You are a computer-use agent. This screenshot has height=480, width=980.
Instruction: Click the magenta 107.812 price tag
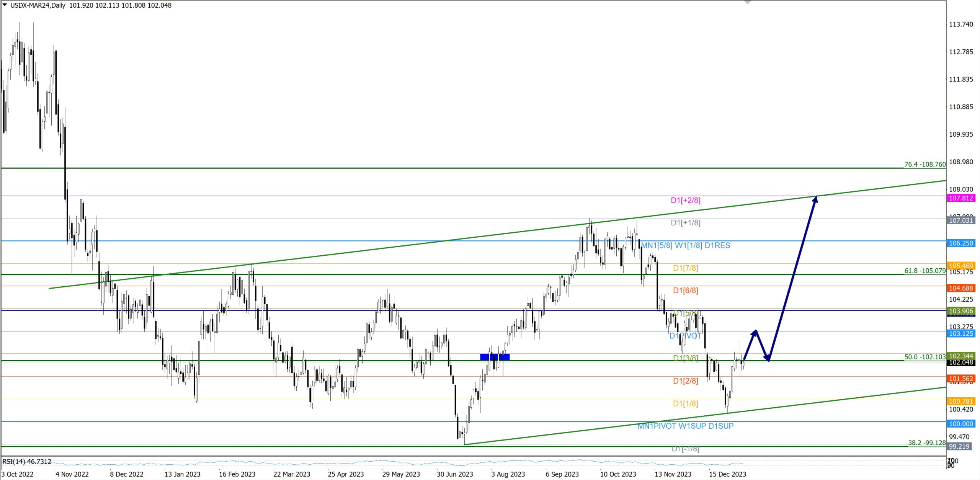tap(960, 198)
